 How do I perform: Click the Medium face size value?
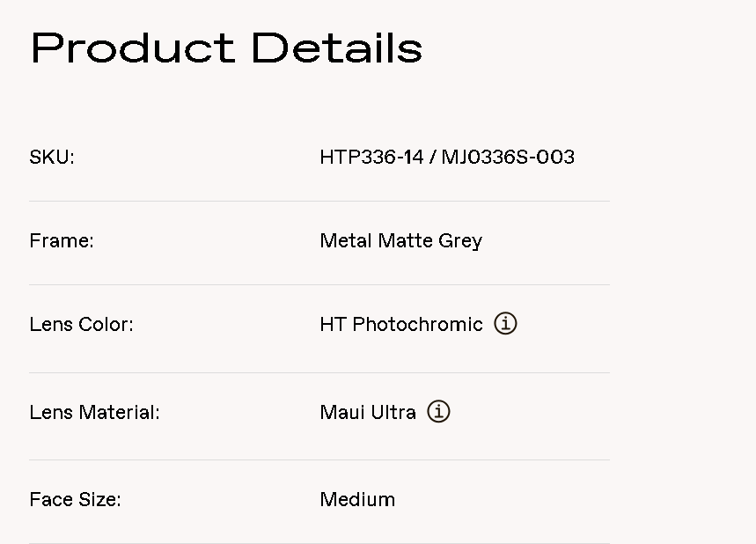(357, 500)
